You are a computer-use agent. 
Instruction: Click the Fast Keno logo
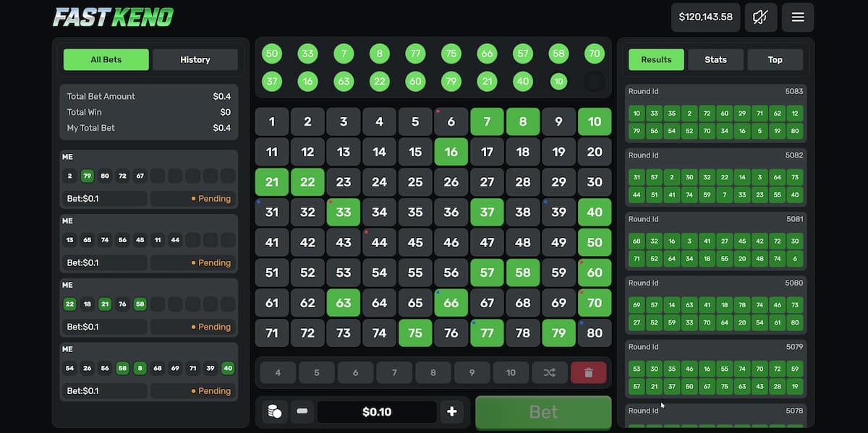(x=113, y=17)
